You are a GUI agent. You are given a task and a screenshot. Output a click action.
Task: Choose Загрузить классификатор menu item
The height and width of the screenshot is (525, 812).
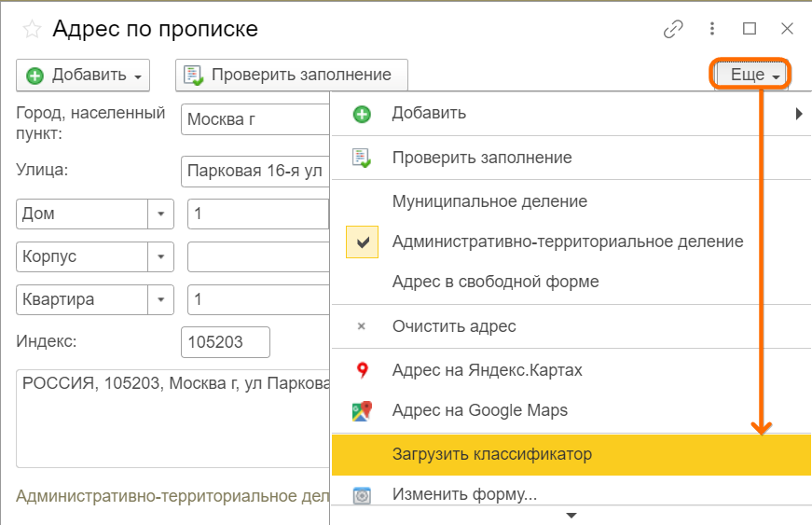coord(492,455)
